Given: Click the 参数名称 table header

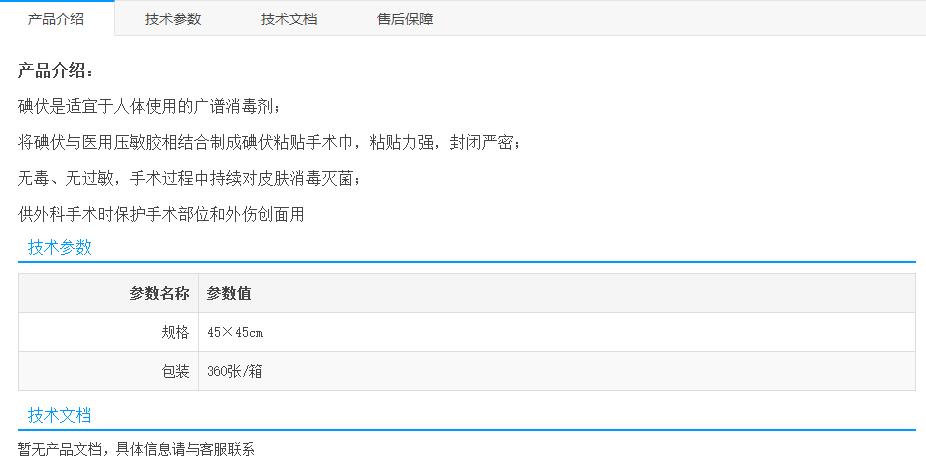Looking at the screenshot, I should [x=159, y=293].
